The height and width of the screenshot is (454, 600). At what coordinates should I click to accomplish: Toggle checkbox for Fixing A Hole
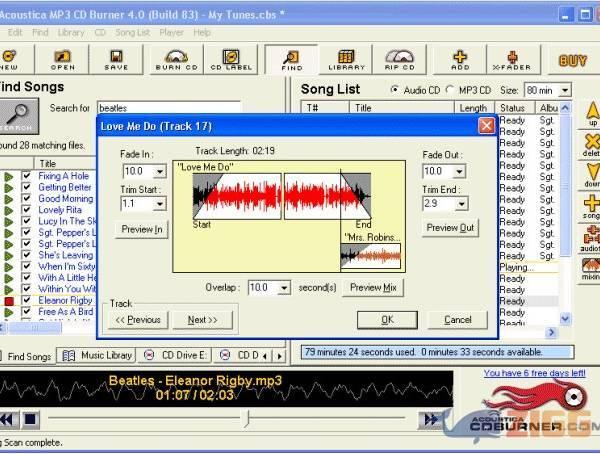[x=26, y=176]
